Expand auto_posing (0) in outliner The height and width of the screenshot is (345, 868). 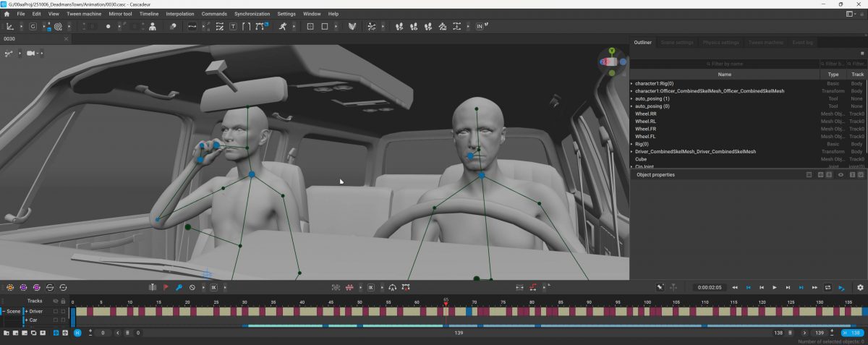(x=631, y=106)
